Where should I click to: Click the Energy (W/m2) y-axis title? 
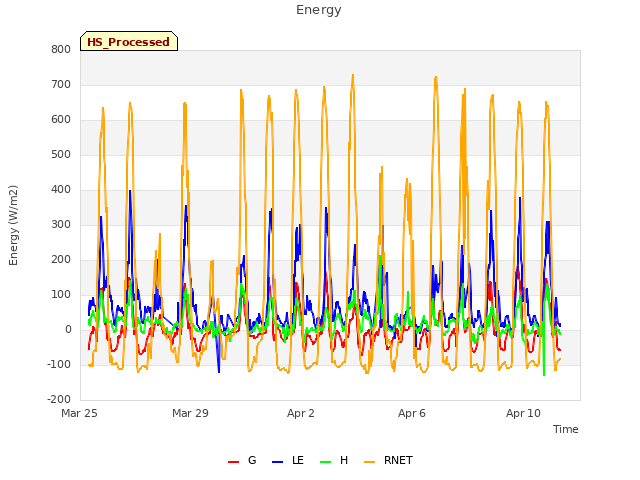pos(13,225)
